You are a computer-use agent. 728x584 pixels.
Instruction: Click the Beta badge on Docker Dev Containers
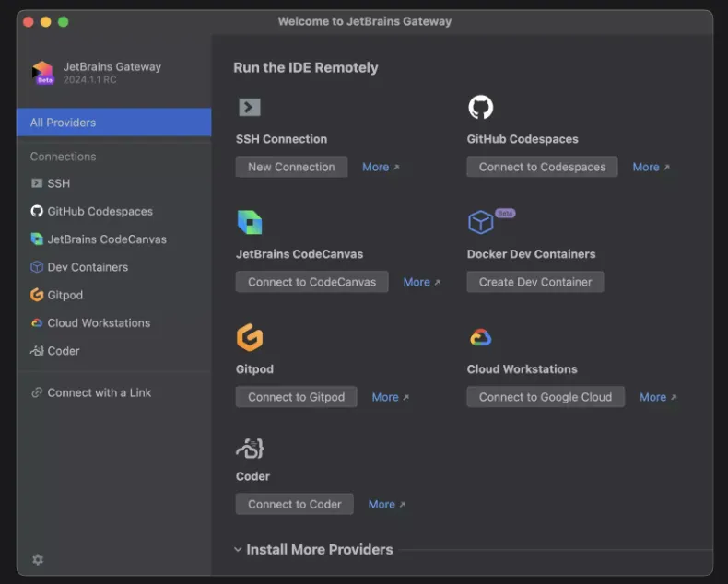pos(505,214)
